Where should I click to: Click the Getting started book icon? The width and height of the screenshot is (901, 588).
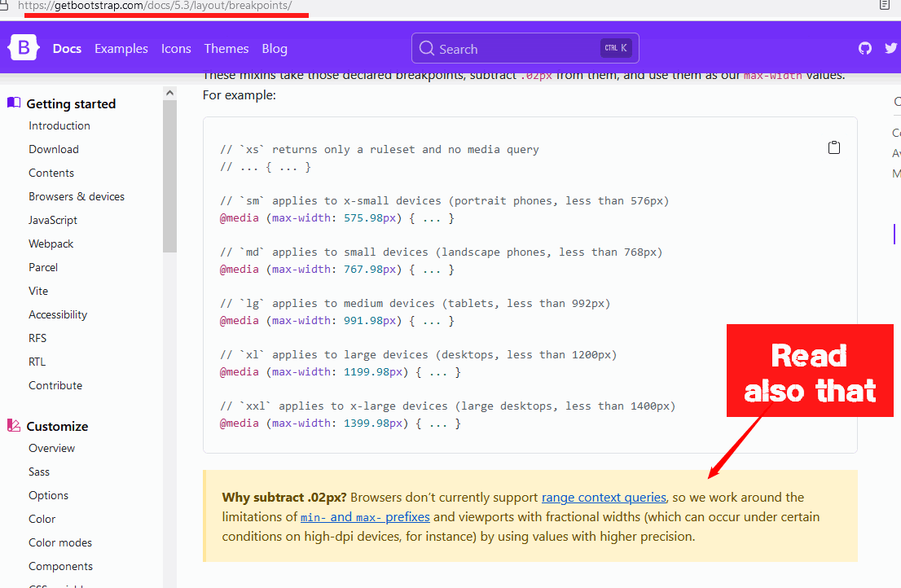click(14, 103)
